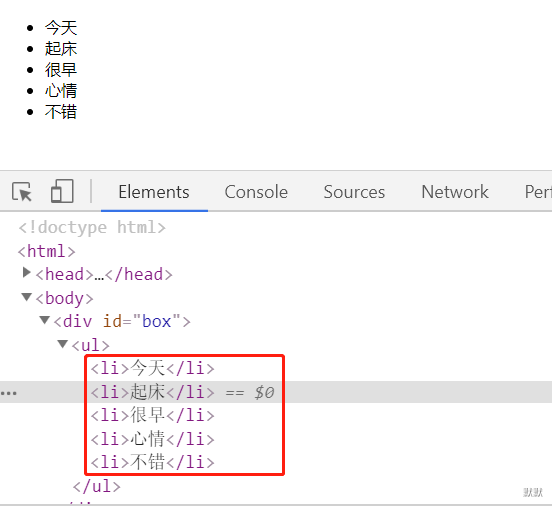Toggle the device toolbar icon
Image resolution: width=552 pixels, height=506 pixels.
tap(62, 191)
